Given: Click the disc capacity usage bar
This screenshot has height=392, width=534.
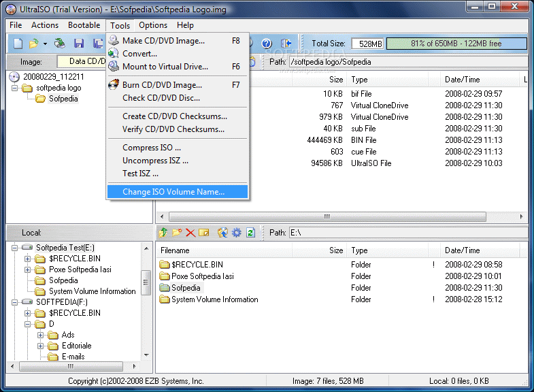Looking at the screenshot, I should click(456, 44).
